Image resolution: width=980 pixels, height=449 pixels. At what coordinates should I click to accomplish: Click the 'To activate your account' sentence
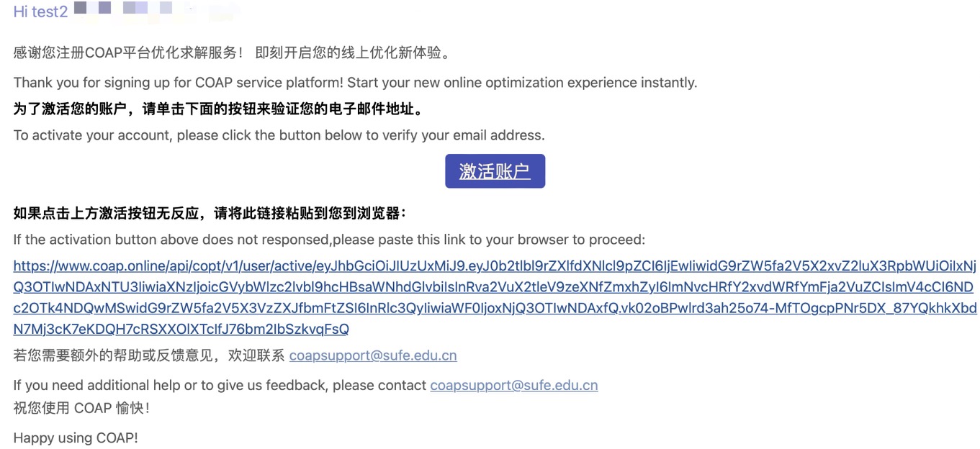coord(279,135)
